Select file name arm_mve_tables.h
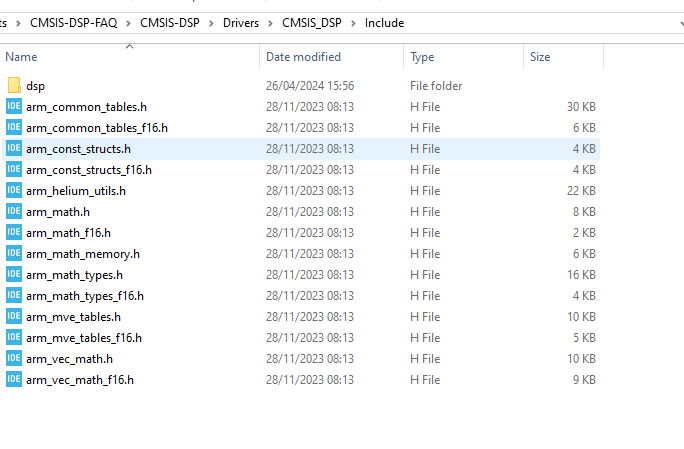This screenshot has width=684, height=449. pyautogui.click(x=73, y=317)
